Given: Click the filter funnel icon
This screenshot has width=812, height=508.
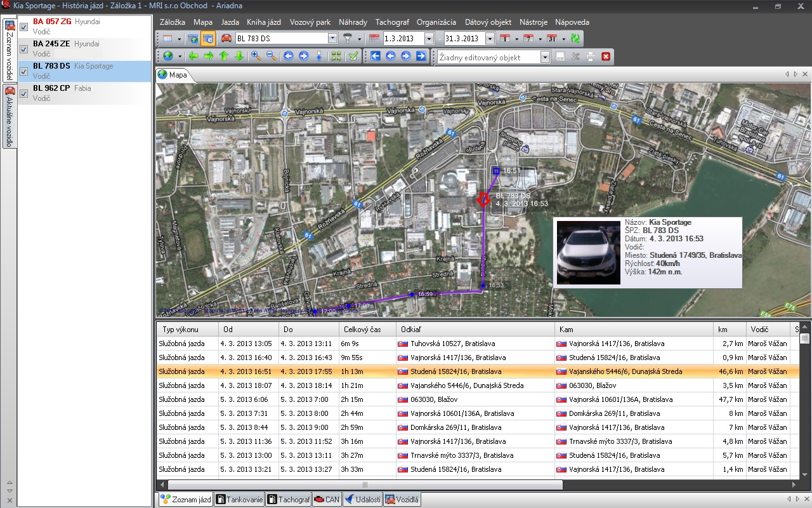Looking at the screenshot, I should tap(348, 39).
